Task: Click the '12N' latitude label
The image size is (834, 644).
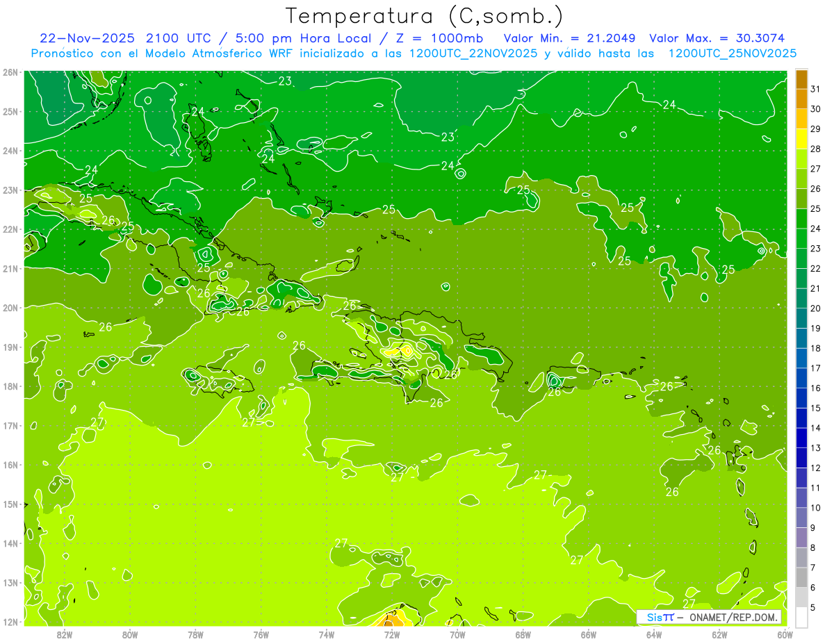Action: 10,622
